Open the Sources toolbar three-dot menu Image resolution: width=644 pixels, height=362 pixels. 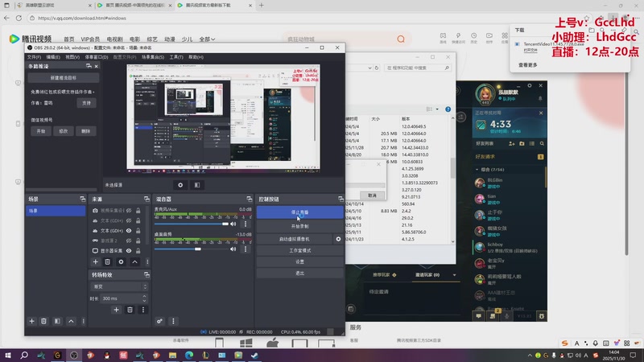click(x=147, y=262)
